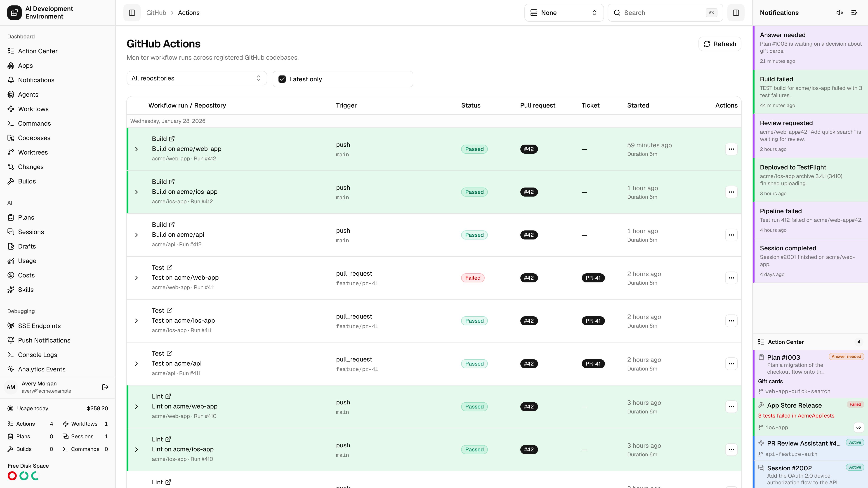Screen dimensions: 868x488
Task: Toggle the right panel icon near Search
Action: [736, 13]
